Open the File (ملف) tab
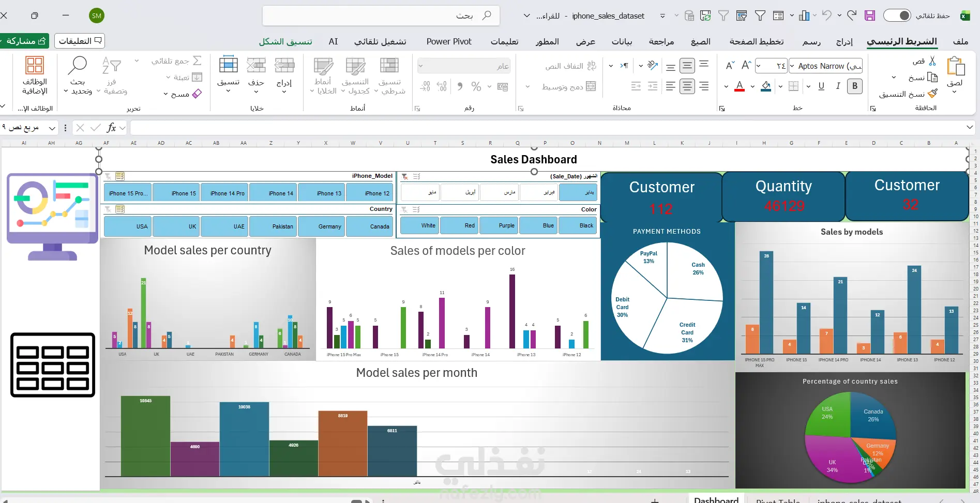Image resolution: width=980 pixels, height=503 pixels. point(961,41)
